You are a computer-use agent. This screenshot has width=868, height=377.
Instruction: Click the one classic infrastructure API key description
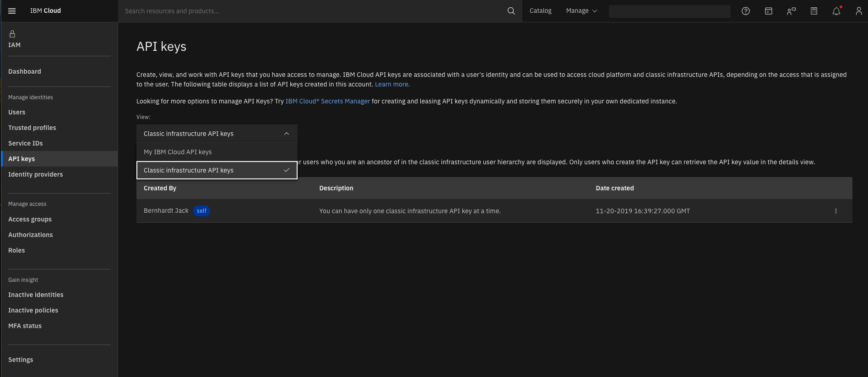point(410,211)
